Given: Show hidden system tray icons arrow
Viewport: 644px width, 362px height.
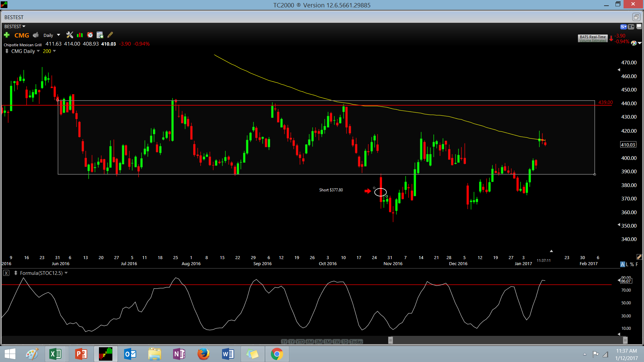Looking at the screenshot, I should click(585, 354).
